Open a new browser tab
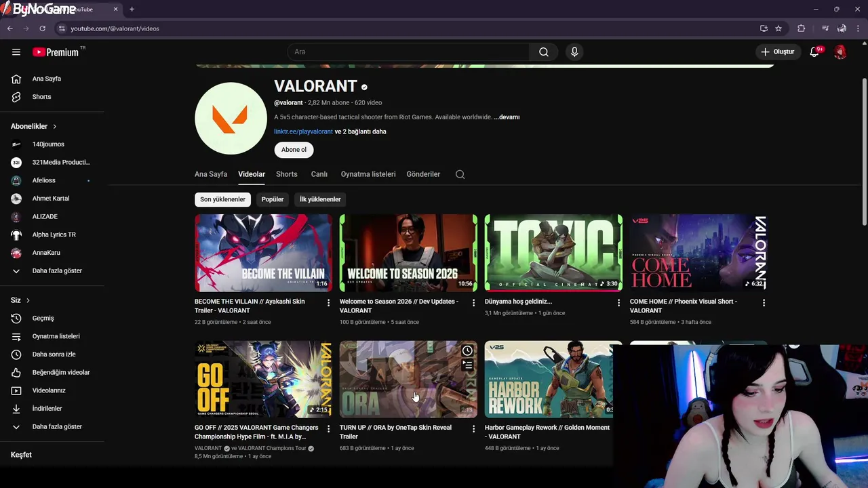The image size is (868, 488). (x=132, y=9)
